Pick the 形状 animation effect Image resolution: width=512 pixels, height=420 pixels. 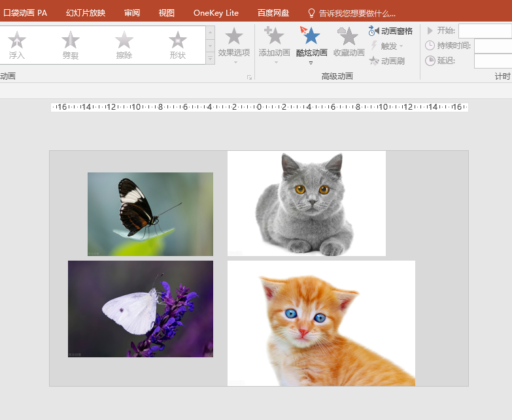[x=178, y=44]
